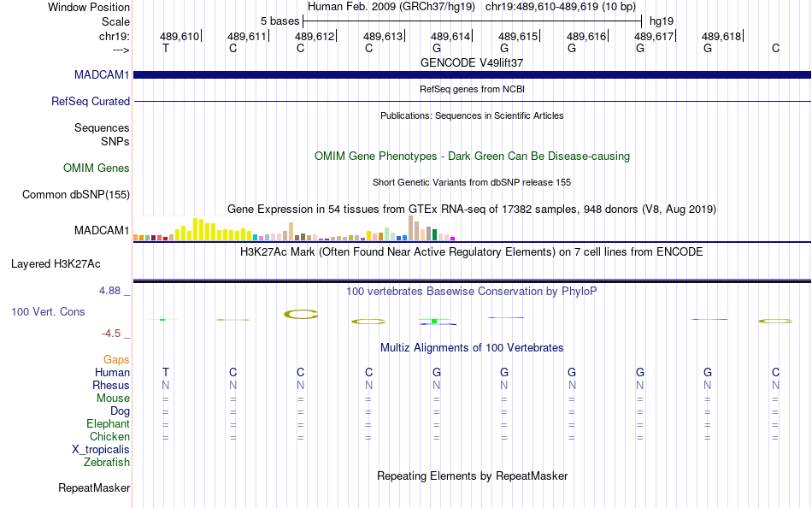
Task: Click the Elephant species row label
Action: tap(109, 423)
